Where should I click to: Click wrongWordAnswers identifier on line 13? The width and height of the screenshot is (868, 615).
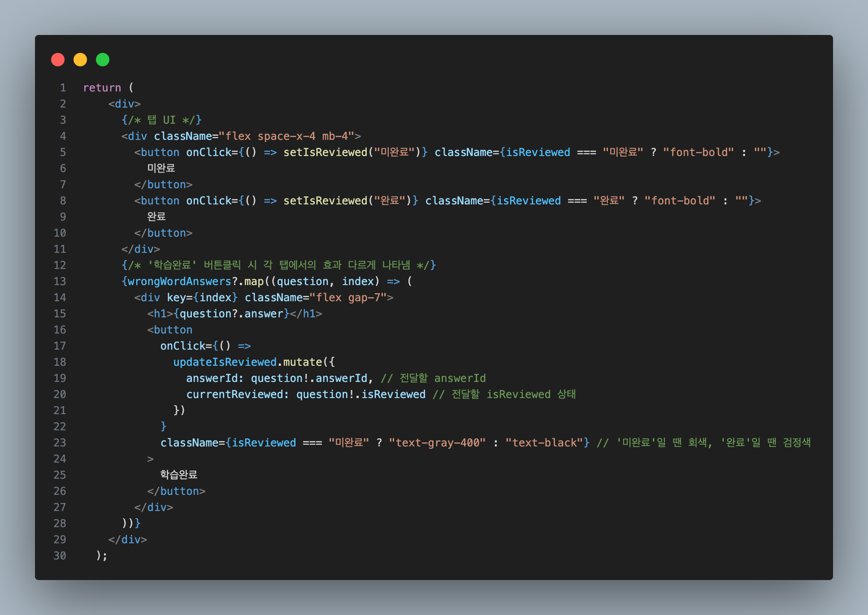point(179,282)
